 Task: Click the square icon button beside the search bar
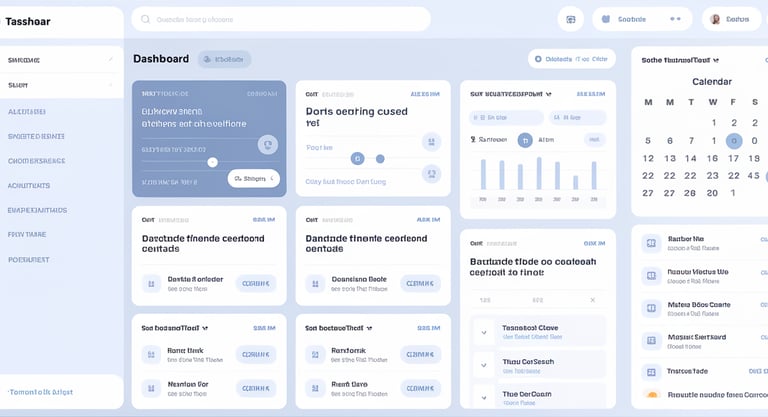click(571, 20)
